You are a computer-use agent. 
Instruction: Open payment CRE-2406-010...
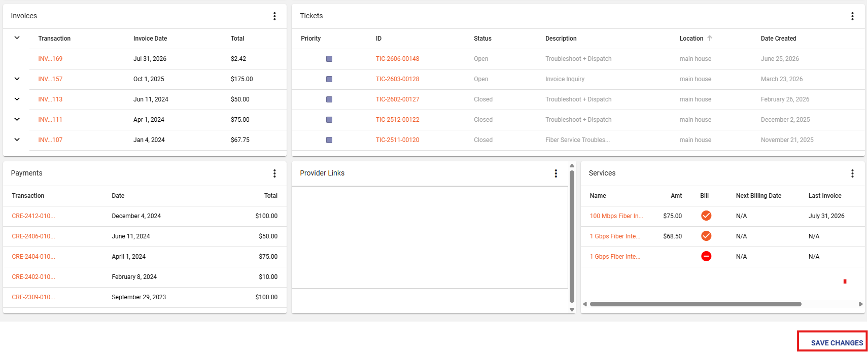click(33, 236)
